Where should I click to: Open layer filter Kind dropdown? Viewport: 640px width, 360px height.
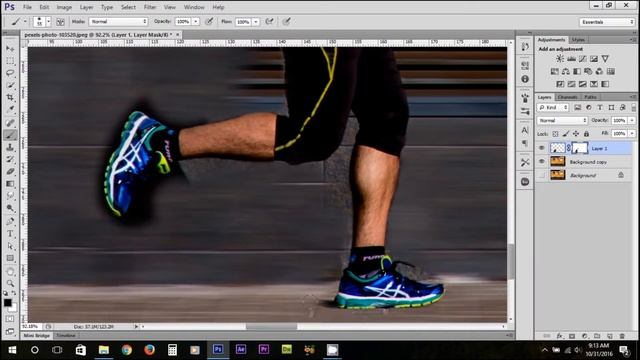553,107
